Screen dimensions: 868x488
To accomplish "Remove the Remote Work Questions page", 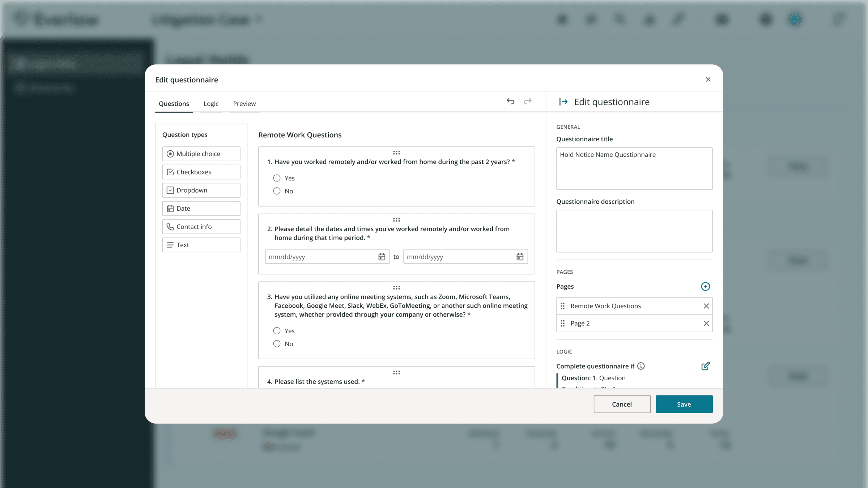I will click(706, 306).
